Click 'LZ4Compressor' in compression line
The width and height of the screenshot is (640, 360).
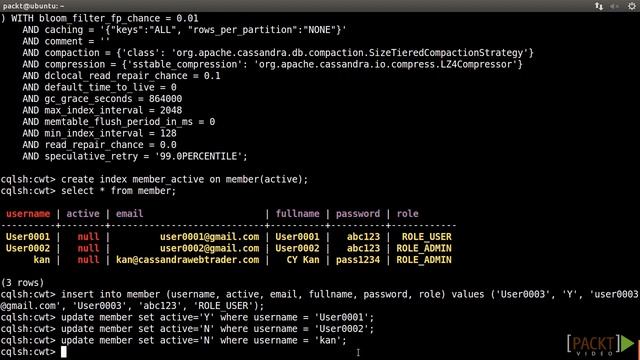click(x=476, y=64)
